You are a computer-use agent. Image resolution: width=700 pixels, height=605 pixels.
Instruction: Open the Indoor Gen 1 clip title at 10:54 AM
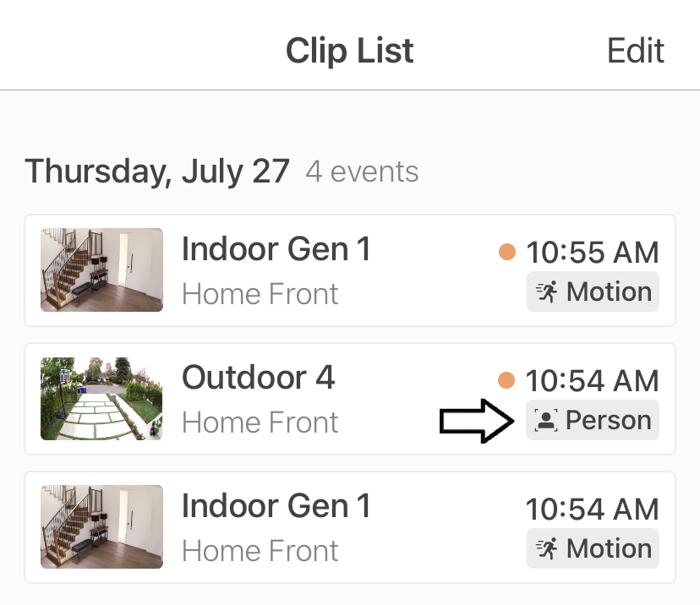pyautogui.click(x=276, y=506)
